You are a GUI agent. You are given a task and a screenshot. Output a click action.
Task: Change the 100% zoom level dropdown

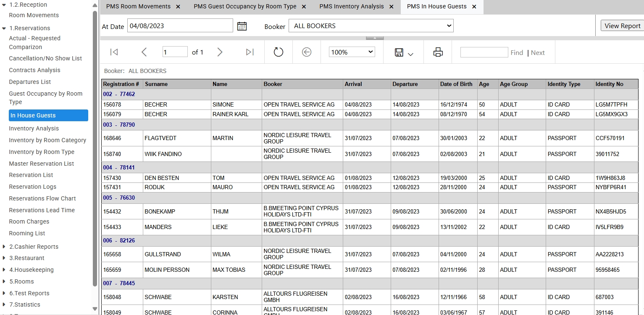coord(352,52)
